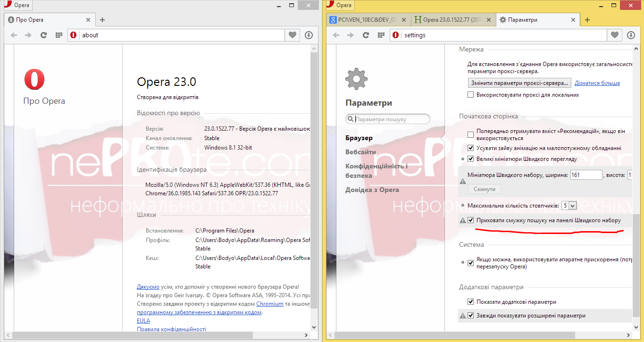Screen dimensions: 644x342
Task: Select Вебсайти settings section
Action: pyautogui.click(x=360, y=152)
